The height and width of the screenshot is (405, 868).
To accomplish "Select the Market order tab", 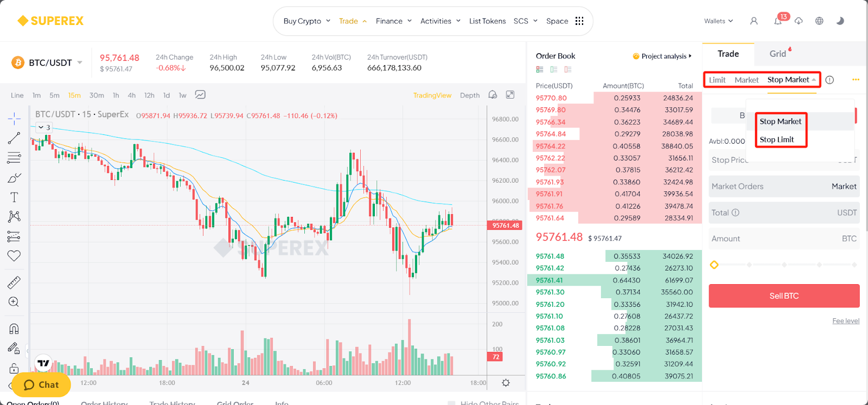I will [746, 80].
